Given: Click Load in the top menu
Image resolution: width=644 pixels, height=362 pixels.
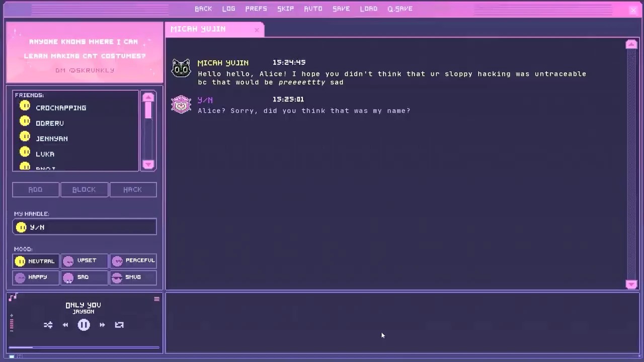Looking at the screenshot, I should point(369,9).
